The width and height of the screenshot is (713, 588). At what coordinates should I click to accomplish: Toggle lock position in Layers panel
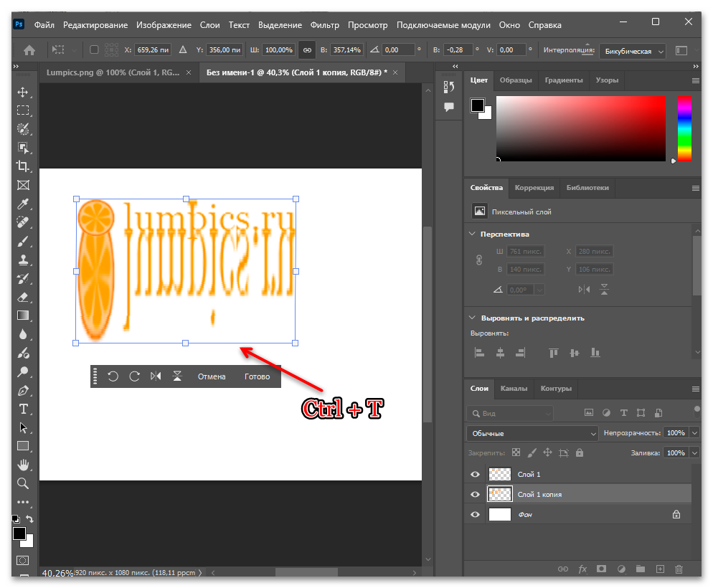click(547, 452)
